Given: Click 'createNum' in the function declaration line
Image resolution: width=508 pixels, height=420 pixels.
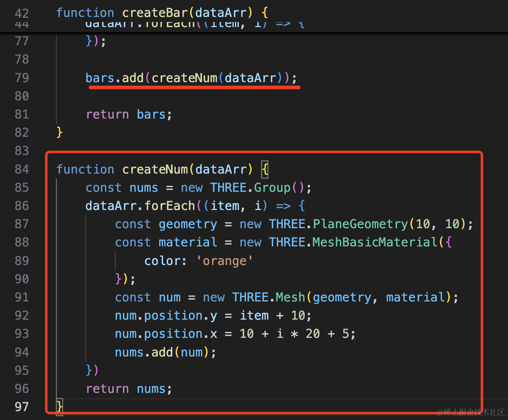Looking at the screenshot, I should point(155,169).
